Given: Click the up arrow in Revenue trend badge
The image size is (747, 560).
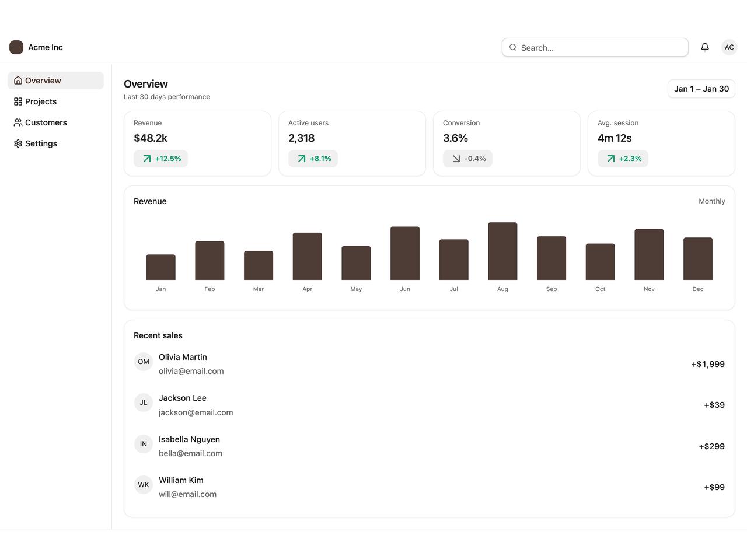Looking at the screenshot, I should [147, 159].
